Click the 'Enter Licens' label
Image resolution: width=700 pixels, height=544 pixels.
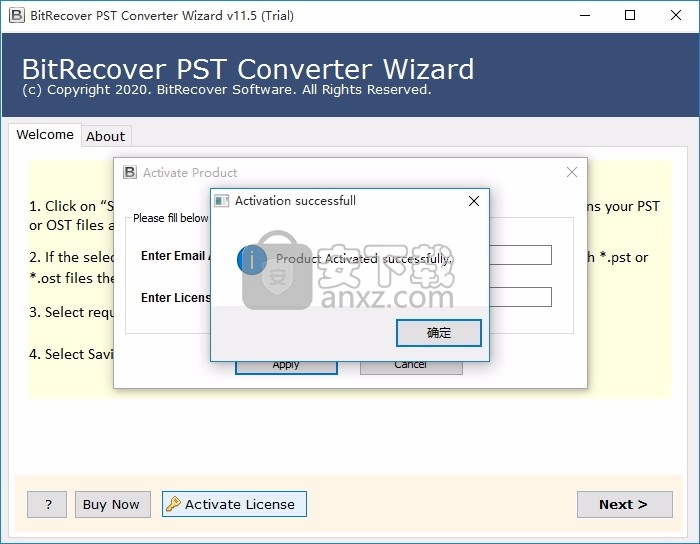click(175, 298)
